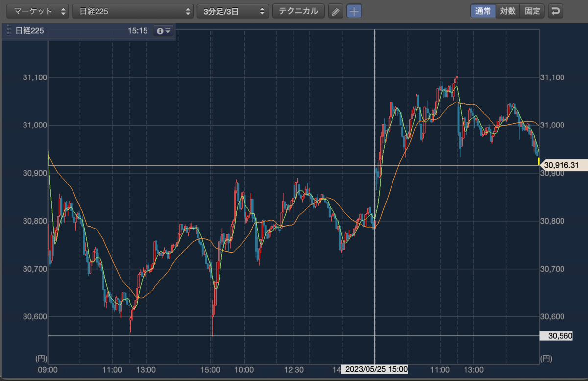Toggle the crosshair cursor tool
Image resolution: width=588 pixels, height=381 pixels.
pyautogui.click(x=354, y=11)
